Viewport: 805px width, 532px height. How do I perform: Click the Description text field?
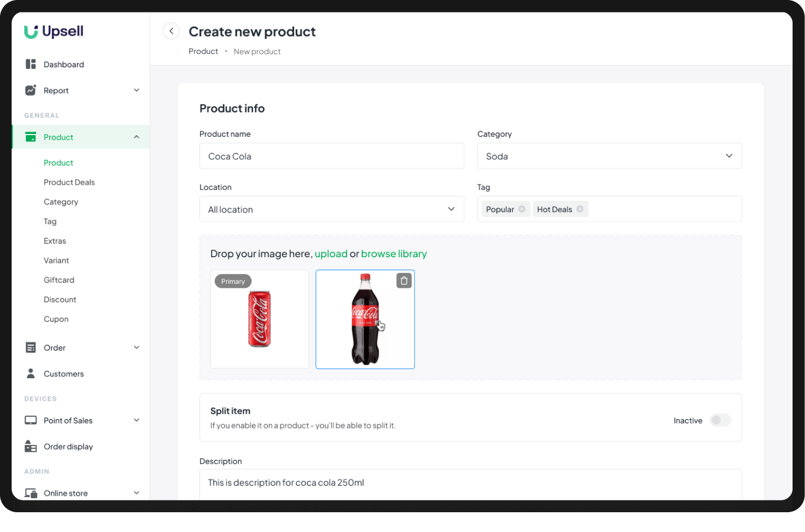pos(470,484)
